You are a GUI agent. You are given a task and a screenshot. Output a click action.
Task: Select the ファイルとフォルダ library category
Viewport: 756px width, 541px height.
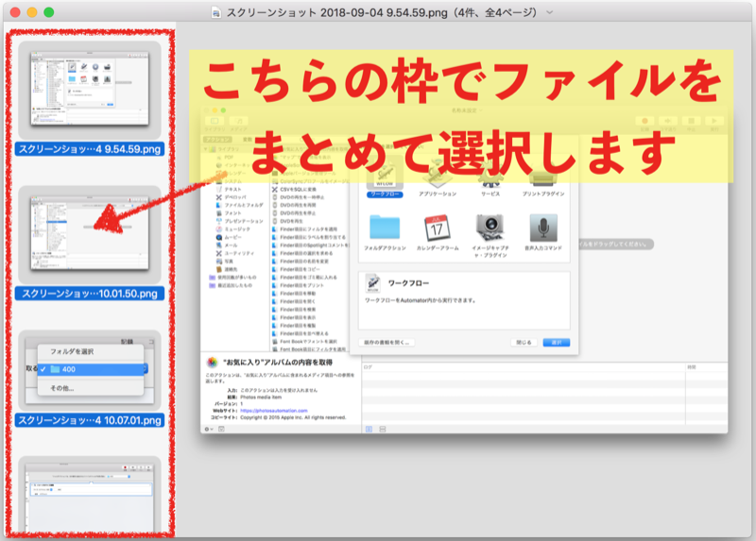[x=240, y=205]
